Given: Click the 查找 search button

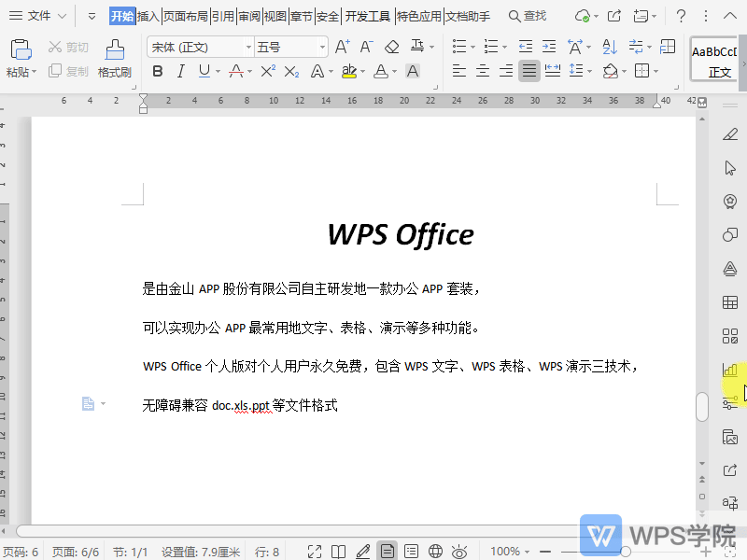Looking at the screenshot, I should [x=528, y=16].
